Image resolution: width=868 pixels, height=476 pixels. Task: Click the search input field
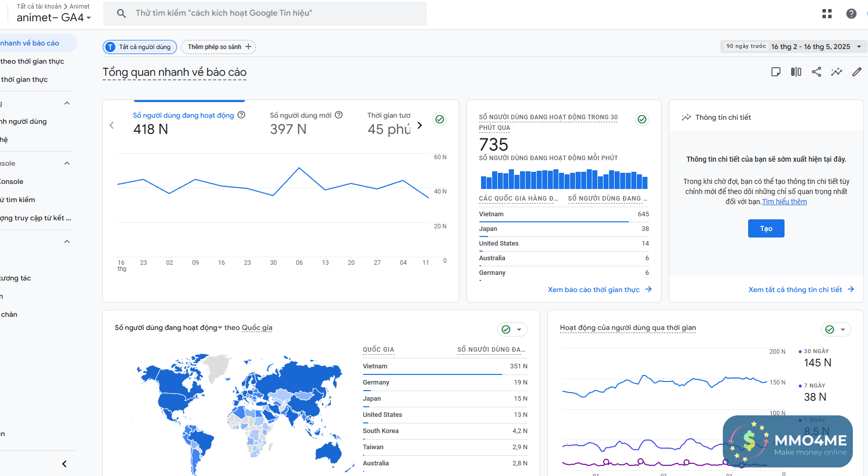(x=273, y=13)
